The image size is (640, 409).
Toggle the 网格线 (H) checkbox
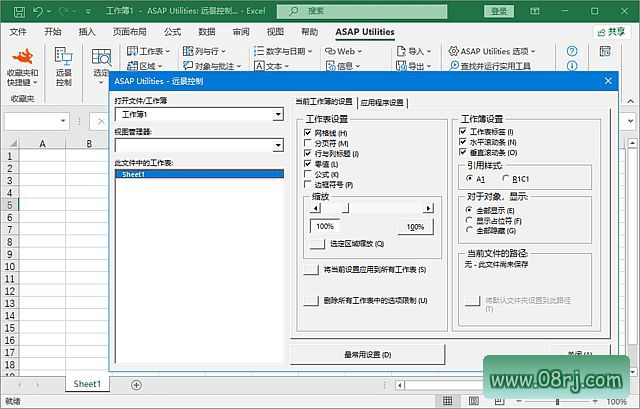click(x=308, y=133)
